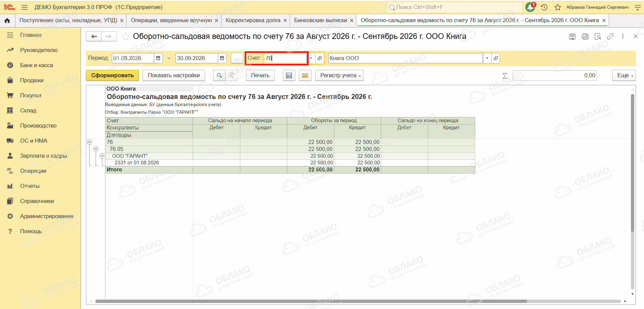This screenshot has height=309, width=644.
Task: Save report with the floppy disk icon
Action: (x=289, y=75)
